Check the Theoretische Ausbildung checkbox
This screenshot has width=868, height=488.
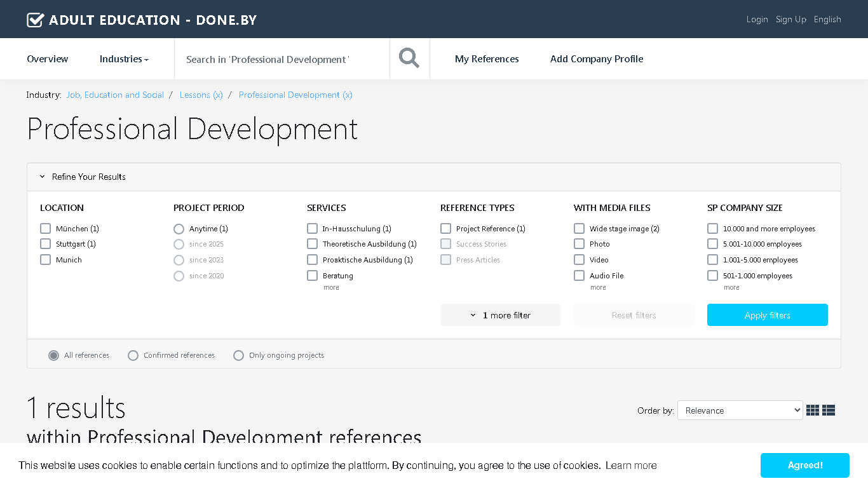tap(312, 244)
